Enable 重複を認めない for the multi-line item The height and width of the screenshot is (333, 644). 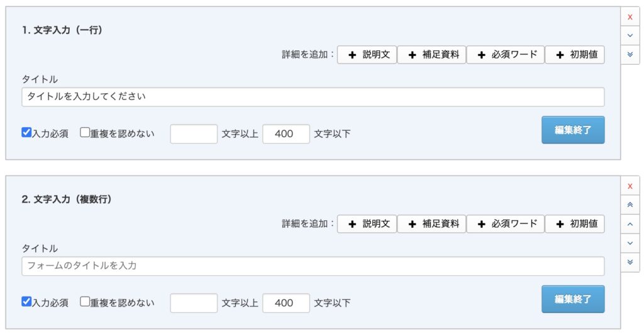click(85, 302)
